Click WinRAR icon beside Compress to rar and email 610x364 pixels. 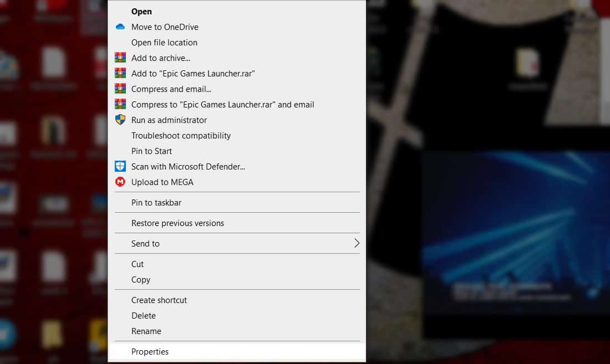120,105
